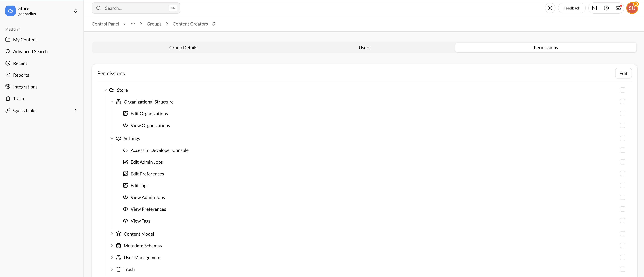644x277 pixels.
Task: Open Integrations from the sidebar
Action: (25, 87)
